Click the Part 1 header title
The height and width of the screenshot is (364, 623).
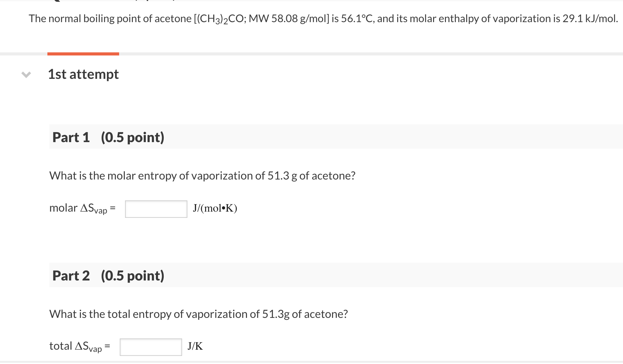click(x=71, y=137)
